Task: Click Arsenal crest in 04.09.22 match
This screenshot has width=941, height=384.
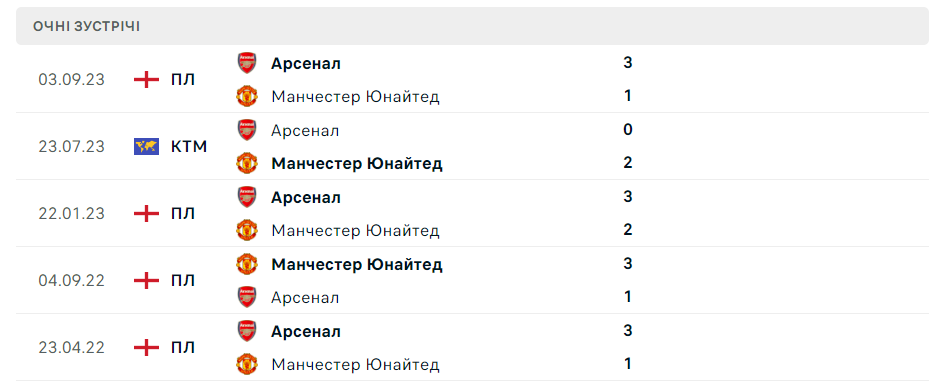Action: tap(247, 297)
